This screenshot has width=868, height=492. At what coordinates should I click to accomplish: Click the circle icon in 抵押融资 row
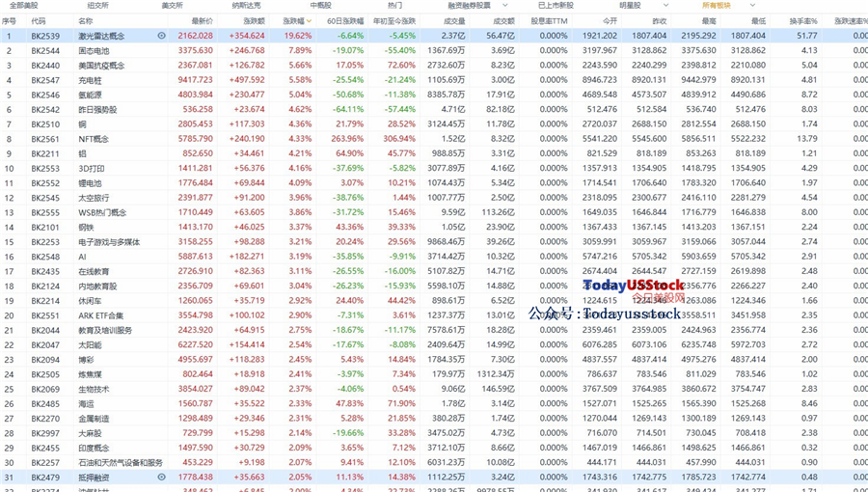pos(162,477)
